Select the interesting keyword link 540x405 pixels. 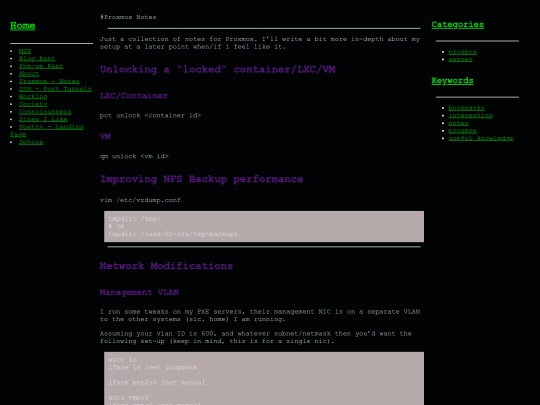[x=470, y=115]
